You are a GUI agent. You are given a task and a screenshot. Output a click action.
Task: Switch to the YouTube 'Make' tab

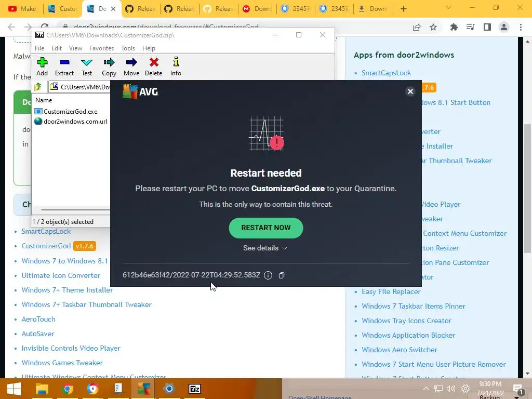pos(22,9)
